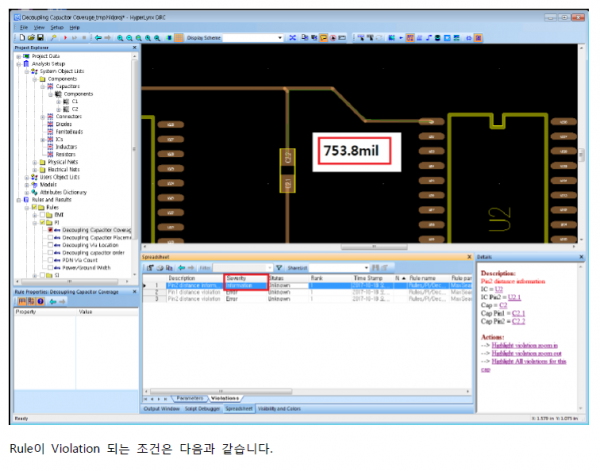Viewport: 600px width, 471px height.
Task: Enable the PDN Via Count rule checkbox
Action: coord(50,261)
